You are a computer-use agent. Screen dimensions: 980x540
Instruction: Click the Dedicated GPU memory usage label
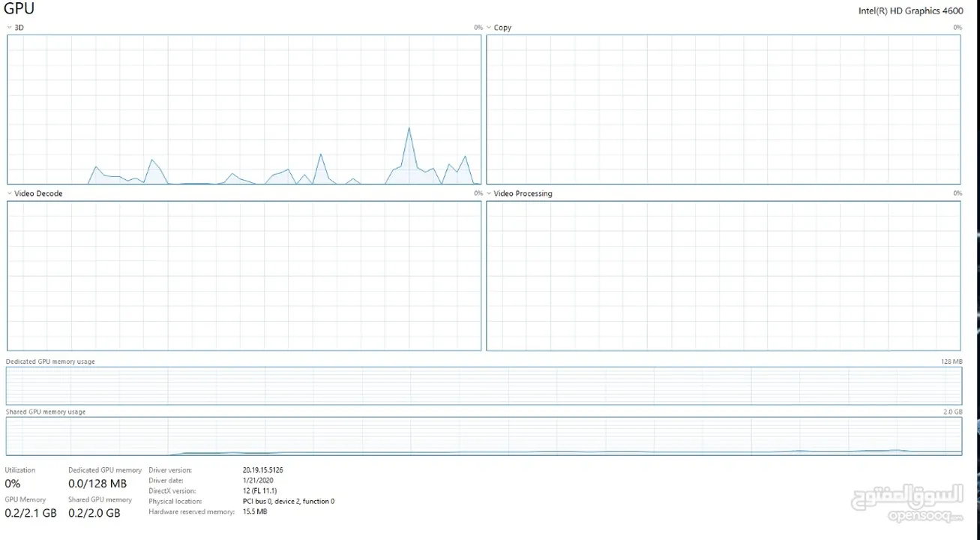50,361
